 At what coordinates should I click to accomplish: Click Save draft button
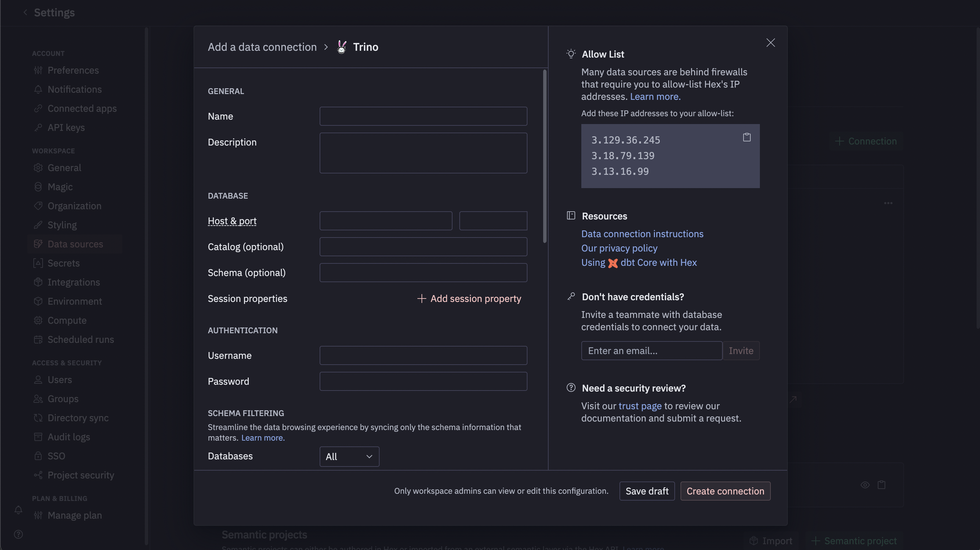[x=647, y=491]
